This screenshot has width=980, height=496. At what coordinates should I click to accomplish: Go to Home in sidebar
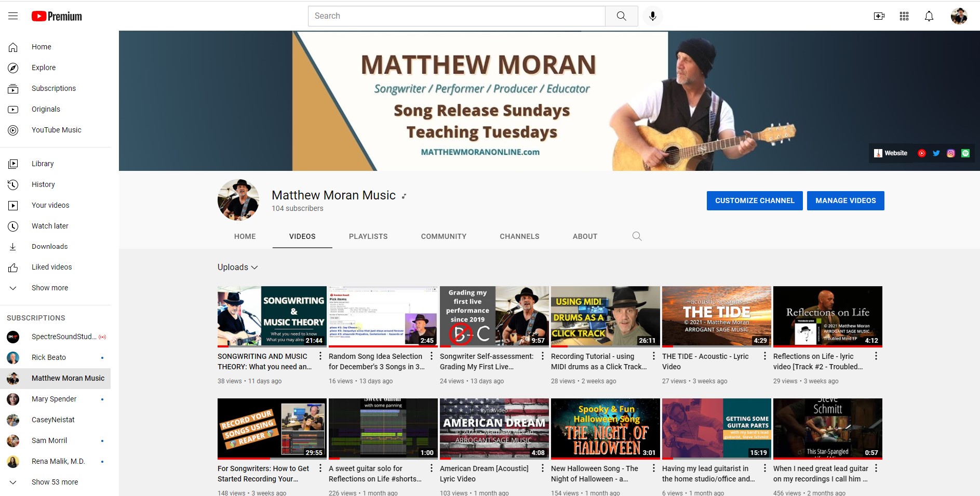point(56,47)
